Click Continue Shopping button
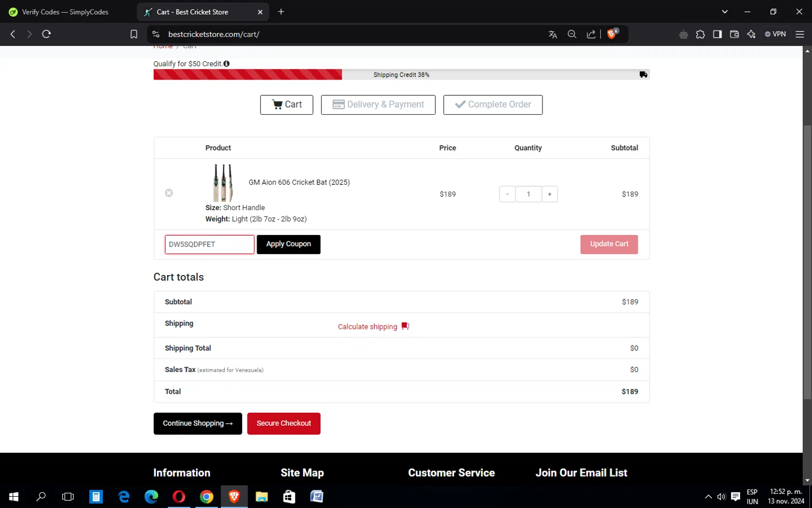This screenshot has height=508, width=812. coord(198,424)
